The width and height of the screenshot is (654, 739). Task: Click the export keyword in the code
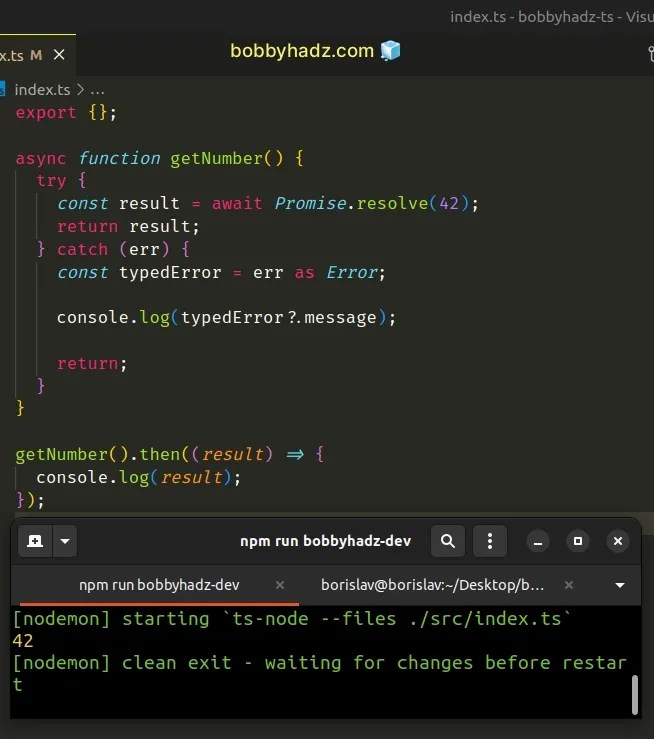pos(46,113)
